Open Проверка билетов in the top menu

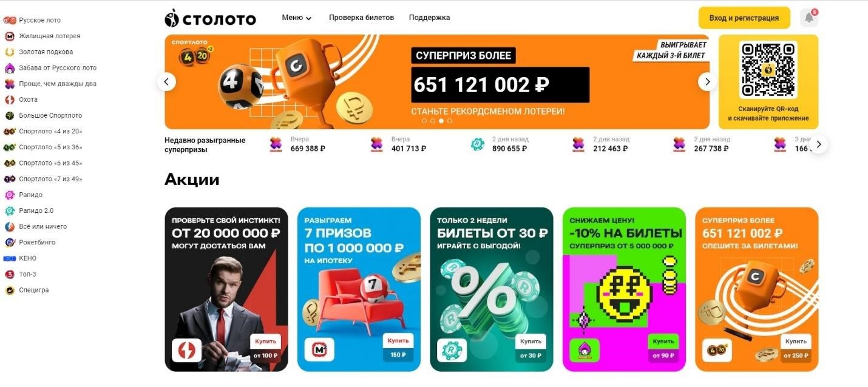pyautogui.click(x=361, y=18)
